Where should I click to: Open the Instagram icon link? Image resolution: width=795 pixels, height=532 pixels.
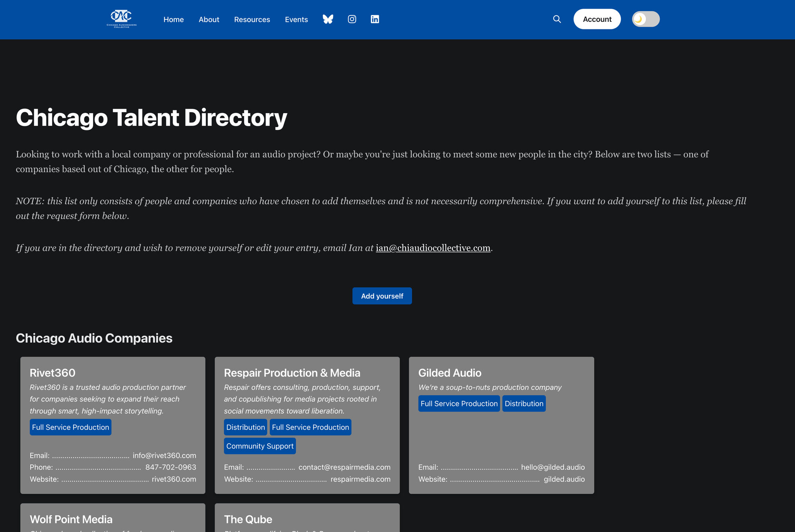[352, 19]
